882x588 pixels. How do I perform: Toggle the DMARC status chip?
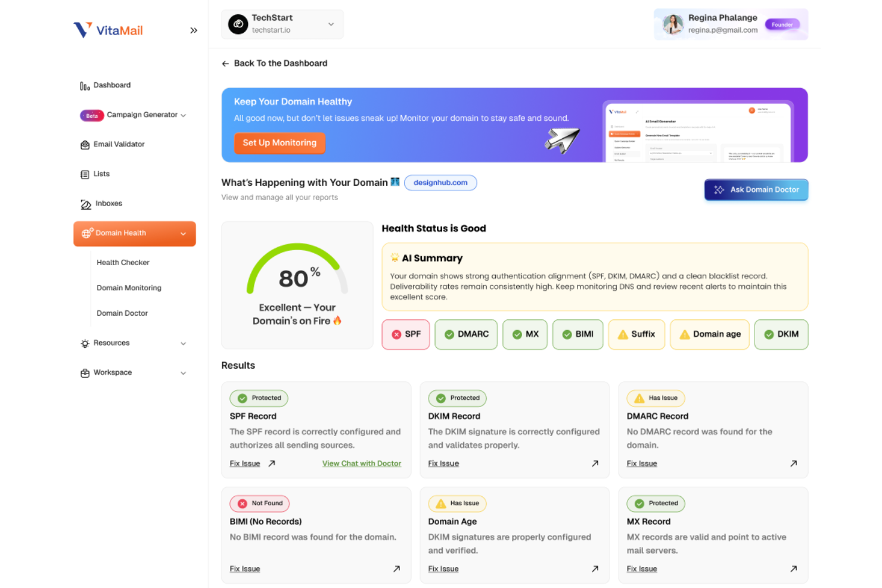(x=466, y=334)
